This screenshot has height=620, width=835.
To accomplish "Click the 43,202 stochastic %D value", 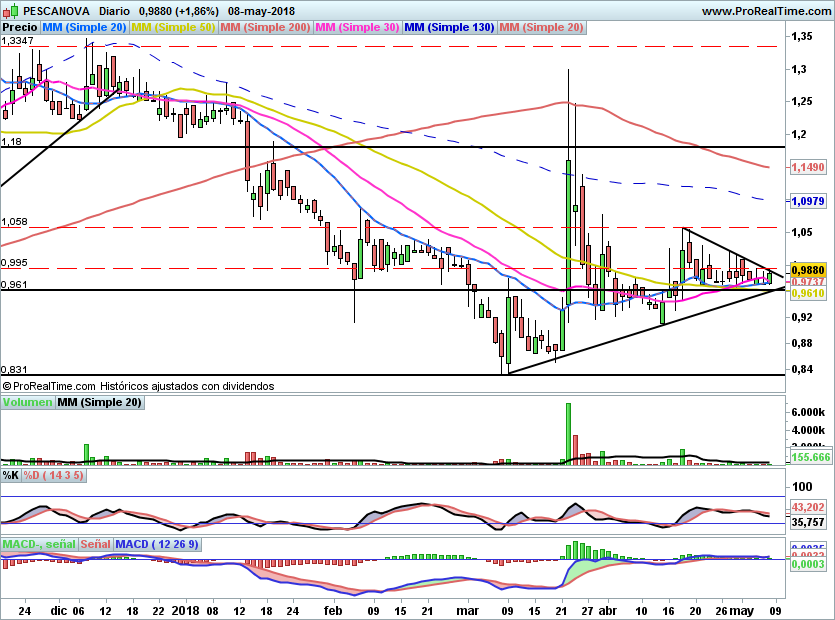I will [807, 507].
